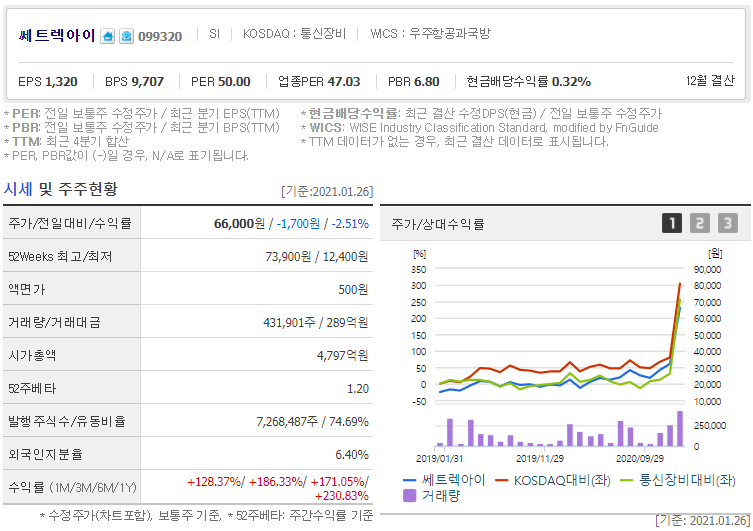Viewport: 753px width, 531px height.
Task: Click the blue 쎄트렉아이 legend line
Action: 410,480
